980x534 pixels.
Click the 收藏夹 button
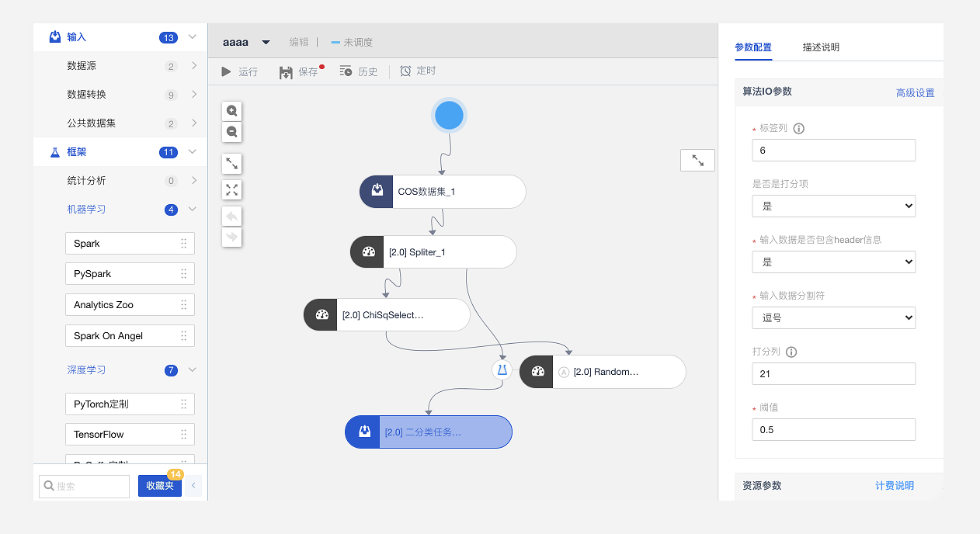[x=160, y=487]
